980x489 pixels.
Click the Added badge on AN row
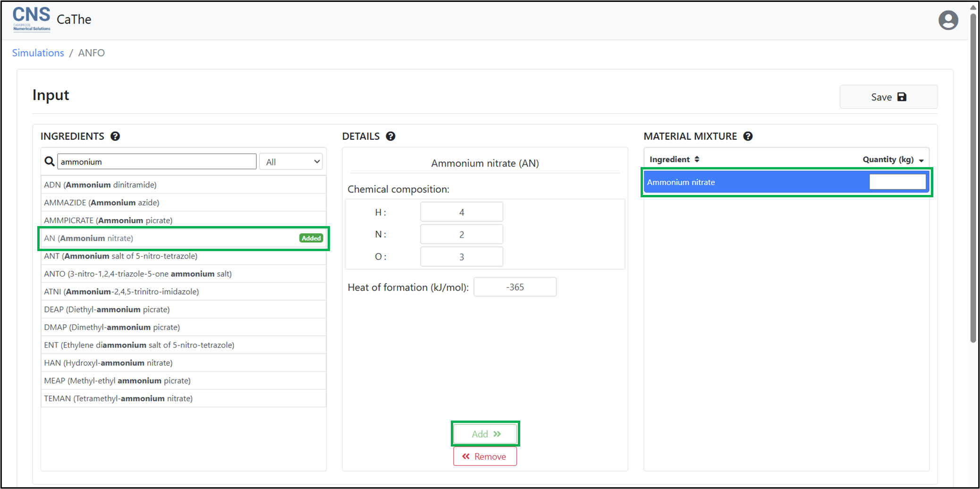tap(311, 238)
